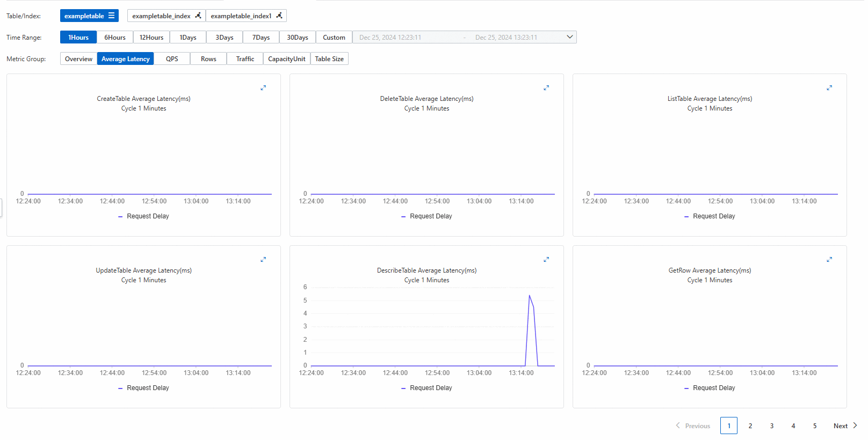Expand the DeleteTable Average Latency chart
Image resolution: width=868 pixels, height=440 pixels.
point(546,88)
